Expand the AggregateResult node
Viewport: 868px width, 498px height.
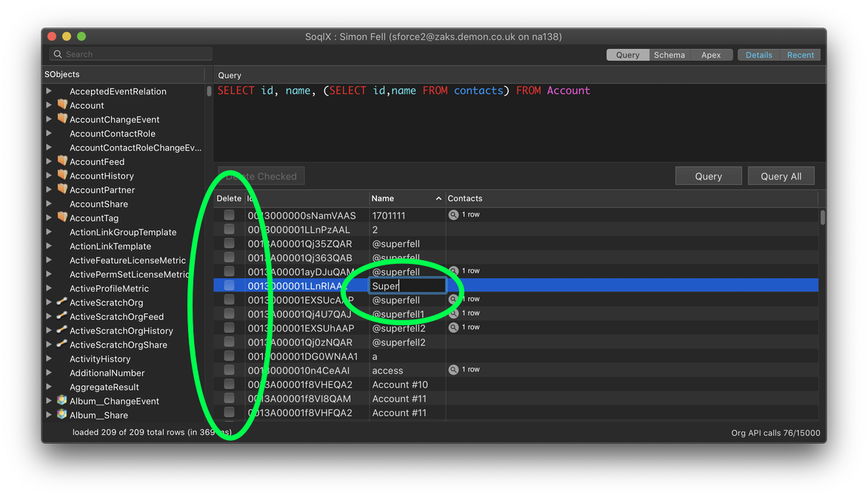click(50, 387)
